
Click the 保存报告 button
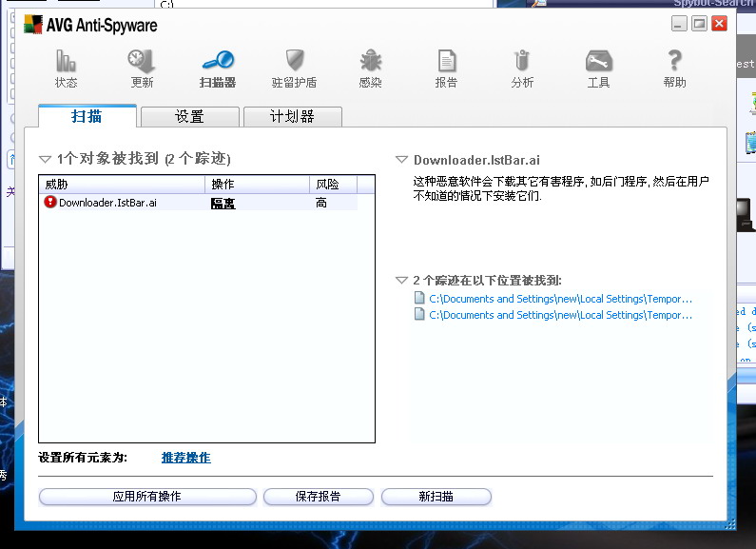point(319,497)
